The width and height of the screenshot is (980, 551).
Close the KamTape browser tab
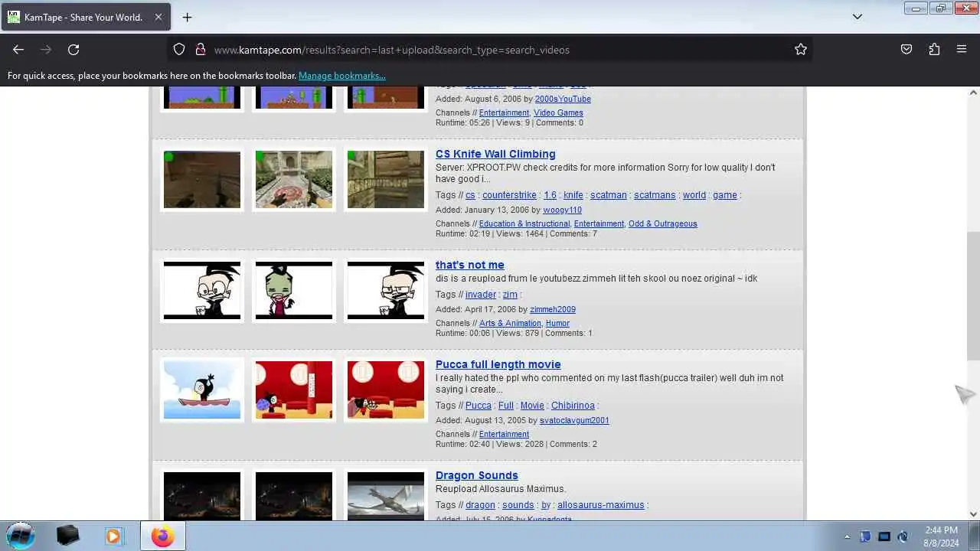pos(158,17)
